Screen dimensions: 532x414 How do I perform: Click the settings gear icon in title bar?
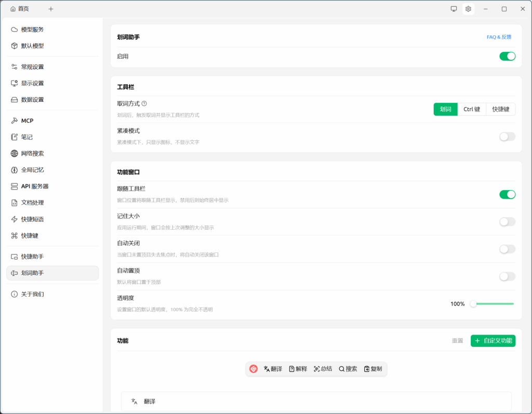[x=468, y=9]
